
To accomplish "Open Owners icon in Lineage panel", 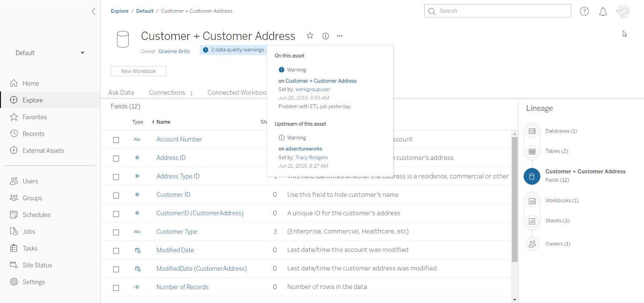I will tap(532, 244).
